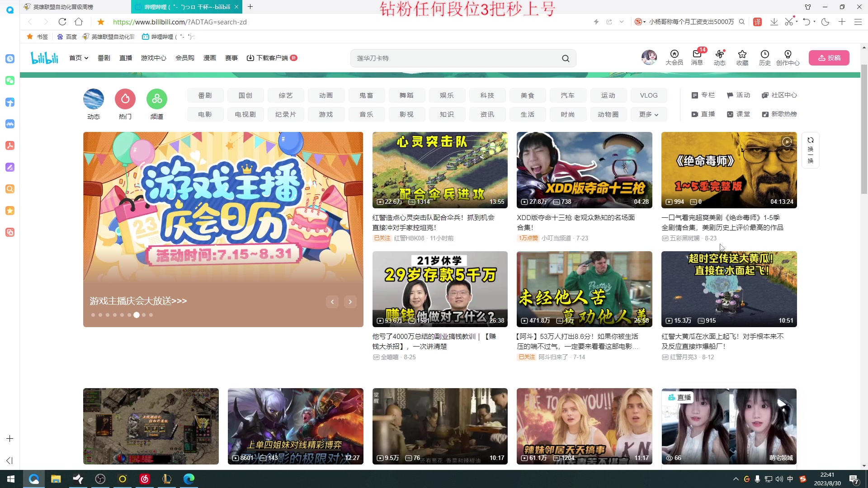Open the XDD版夺命十三枪 video thumbnail

click(x=585, y=170)
